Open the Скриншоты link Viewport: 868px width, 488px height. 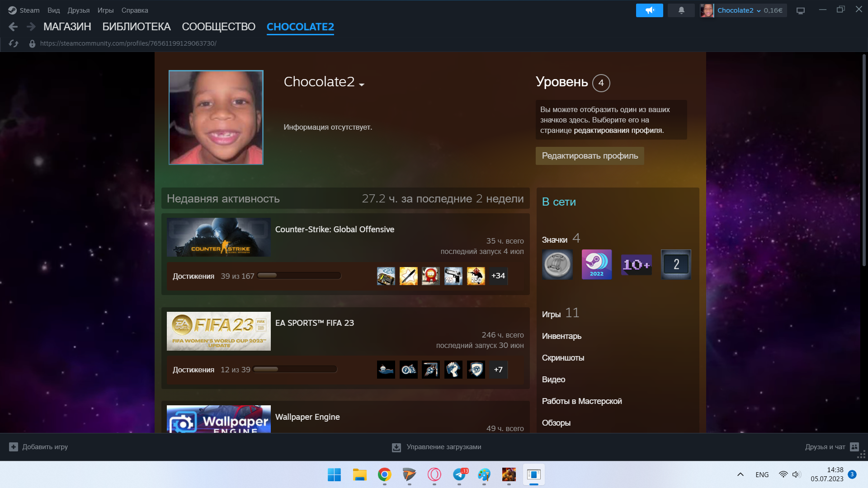tap(563, 358)
